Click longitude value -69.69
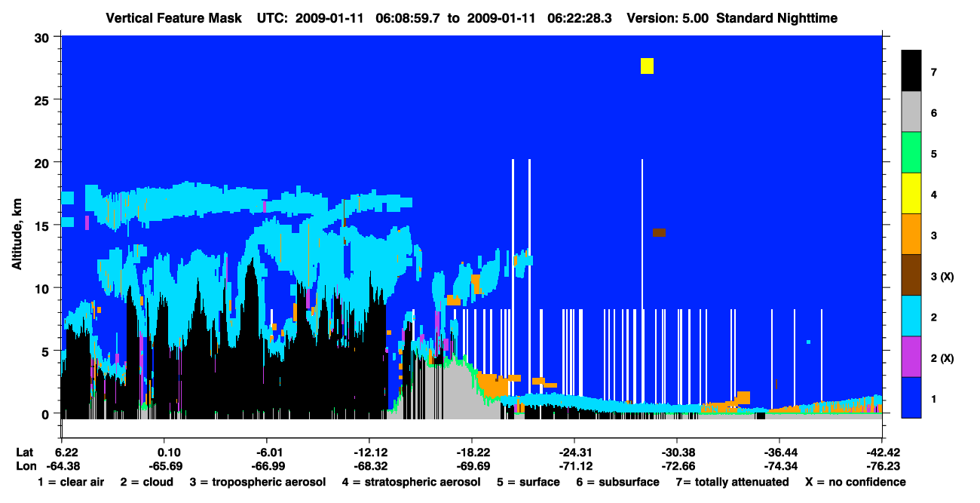Viewport: 980px width, 503px height. (x=472, y=466)
